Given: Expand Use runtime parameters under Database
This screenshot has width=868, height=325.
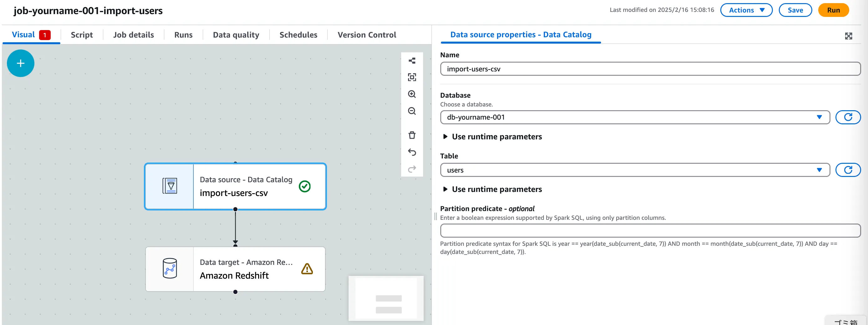Looking at the screenshot, I should click(496, 137).
